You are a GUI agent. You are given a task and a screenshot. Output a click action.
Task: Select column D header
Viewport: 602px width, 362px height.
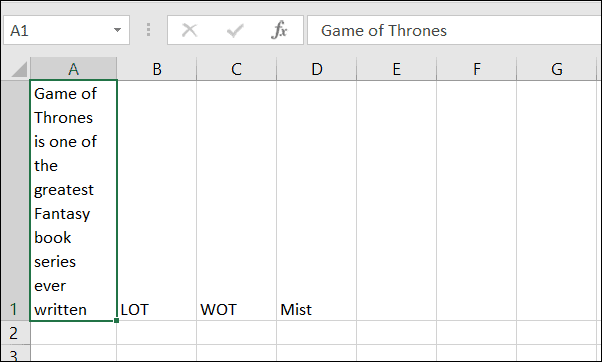[316, 69]
